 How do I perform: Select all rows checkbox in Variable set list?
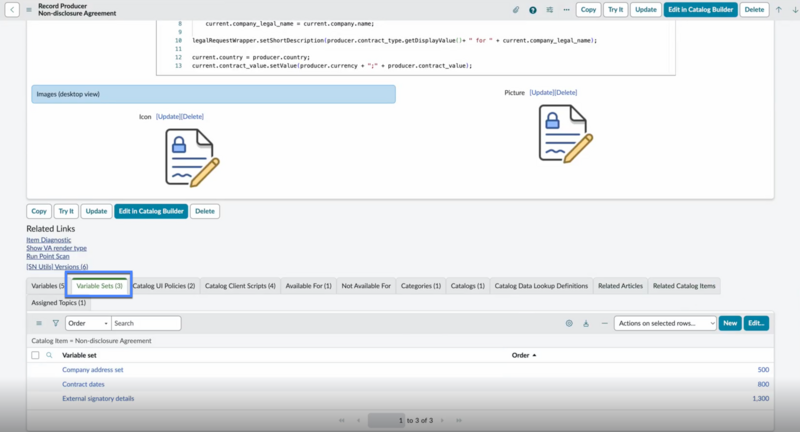[x=35, y=355]
